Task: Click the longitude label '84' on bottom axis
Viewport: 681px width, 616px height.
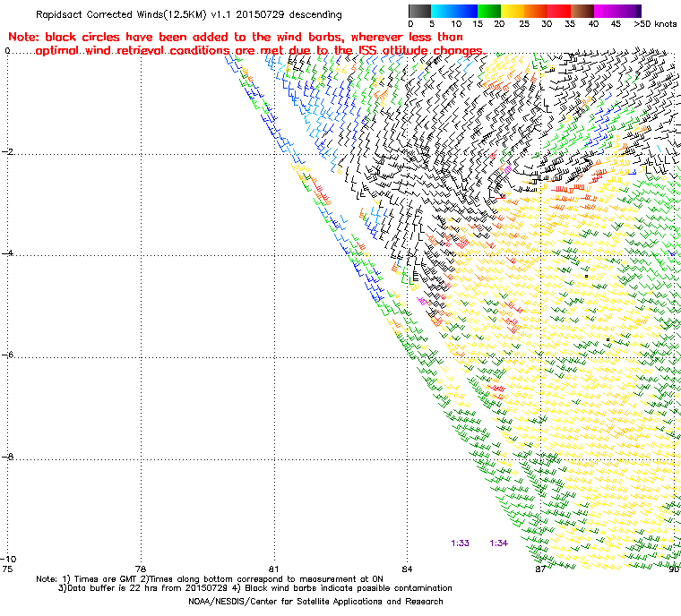Action: coord(407,569)
